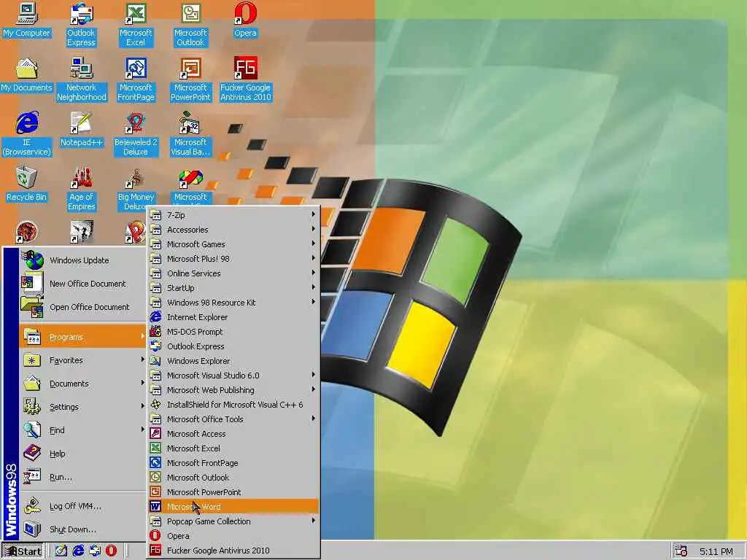Expand the Microsoft Plus! 98 program group

[233, 259]
